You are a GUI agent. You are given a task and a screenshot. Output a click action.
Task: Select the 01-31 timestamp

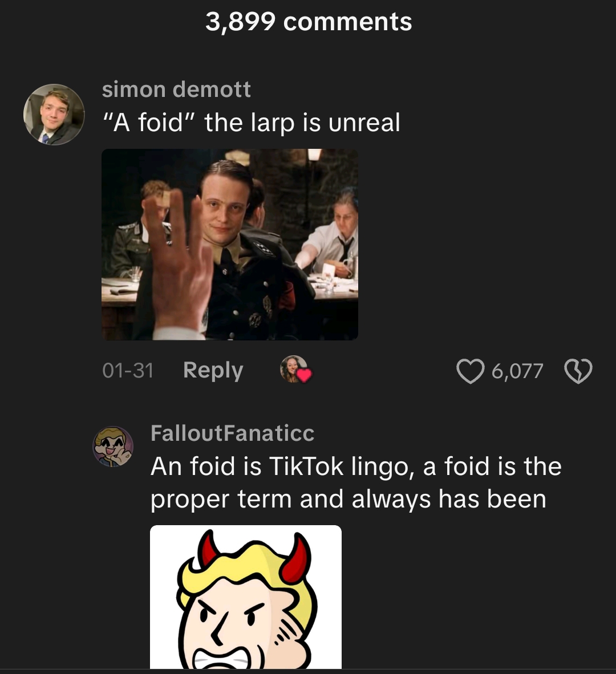(128, 371)
